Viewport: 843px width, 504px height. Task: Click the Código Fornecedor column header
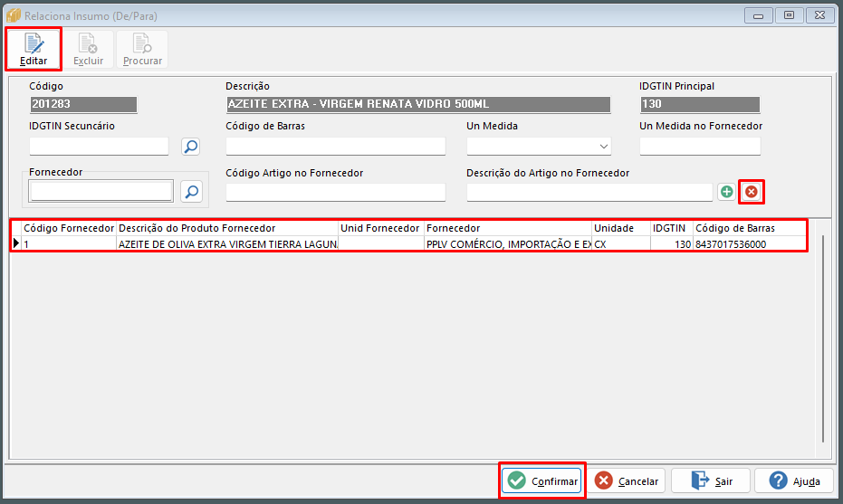69,228
